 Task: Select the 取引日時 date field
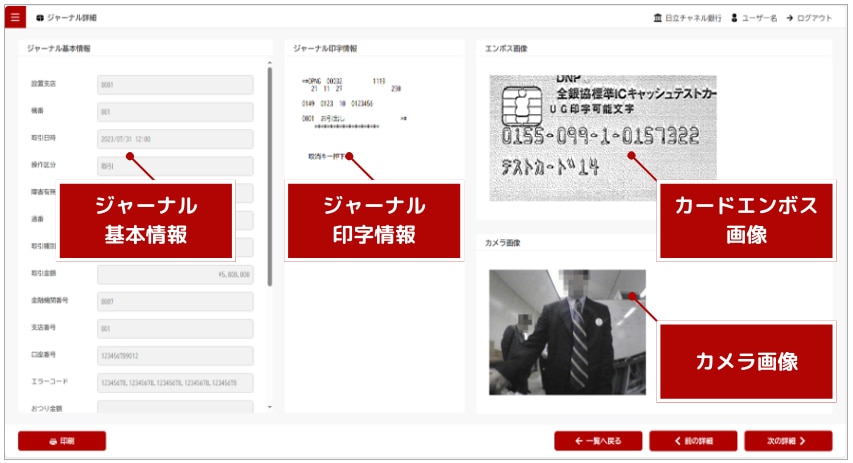tap(175, 139)
